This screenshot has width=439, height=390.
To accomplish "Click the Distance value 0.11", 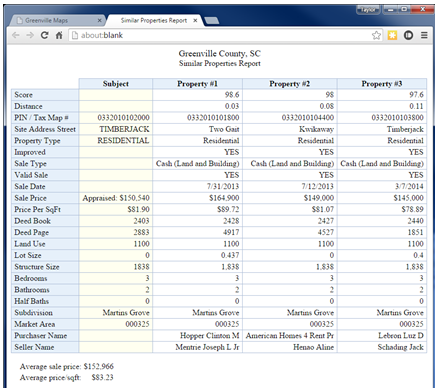I will [416, 106].
